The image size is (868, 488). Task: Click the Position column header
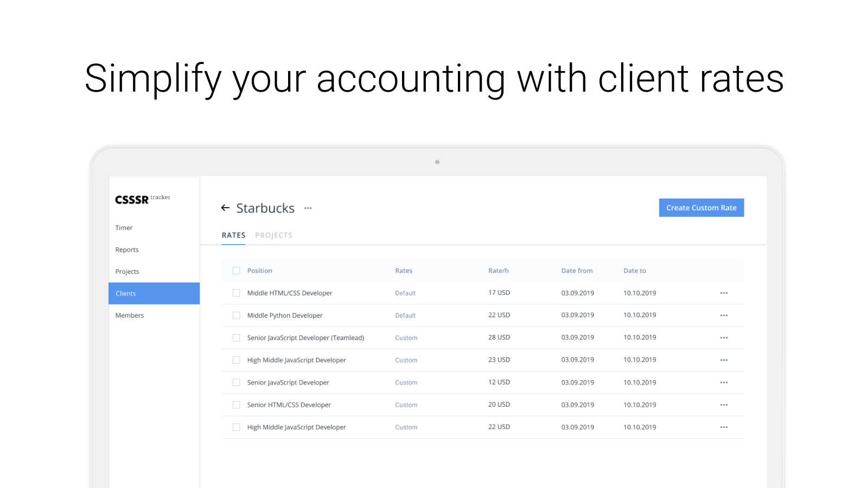click(x=260, y=271)
